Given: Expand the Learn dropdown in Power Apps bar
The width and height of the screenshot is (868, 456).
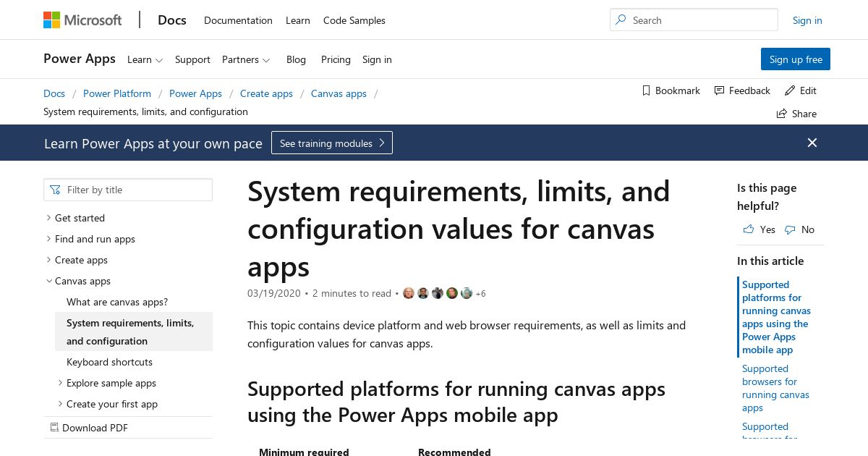Looking at the screenshot, I should point(145,59).
